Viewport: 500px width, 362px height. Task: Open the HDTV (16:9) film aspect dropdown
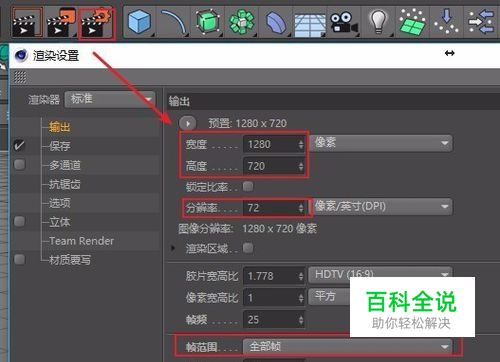click(380, 274)
